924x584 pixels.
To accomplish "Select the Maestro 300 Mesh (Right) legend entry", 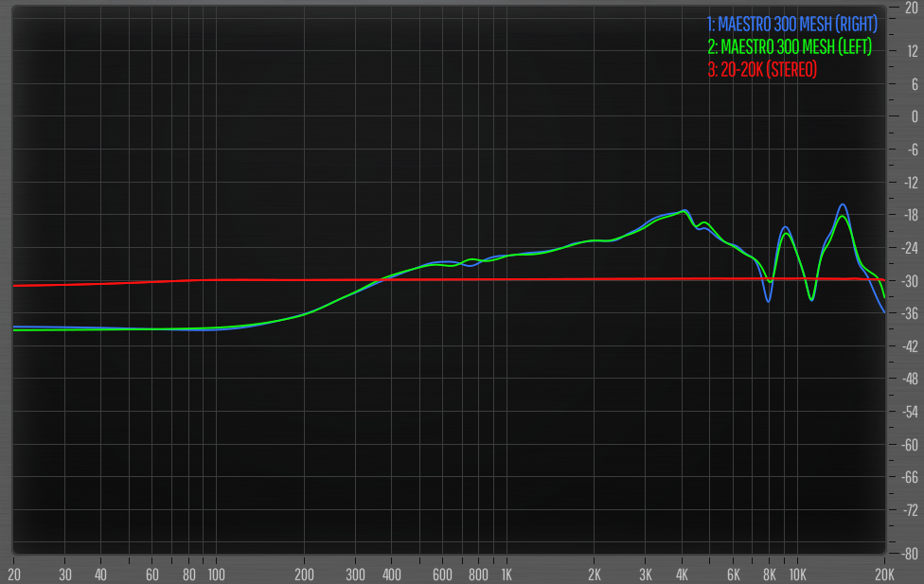I will pyautogui.click(x=791, y=23).
